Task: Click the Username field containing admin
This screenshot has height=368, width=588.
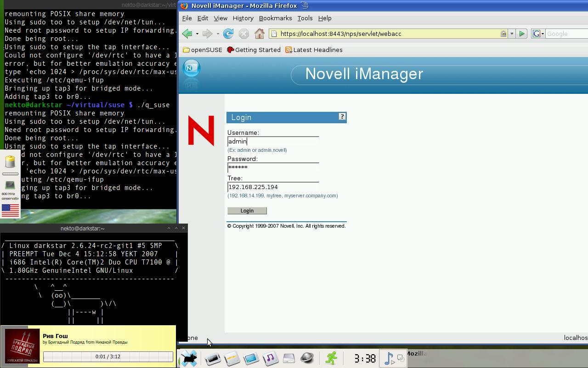Action: 273,141
